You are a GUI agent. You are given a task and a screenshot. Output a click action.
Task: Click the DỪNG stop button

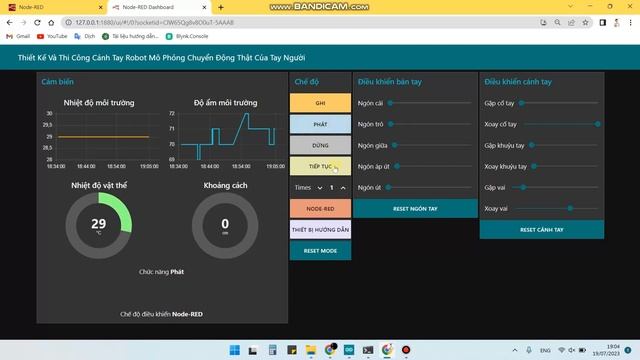[320, 145]
